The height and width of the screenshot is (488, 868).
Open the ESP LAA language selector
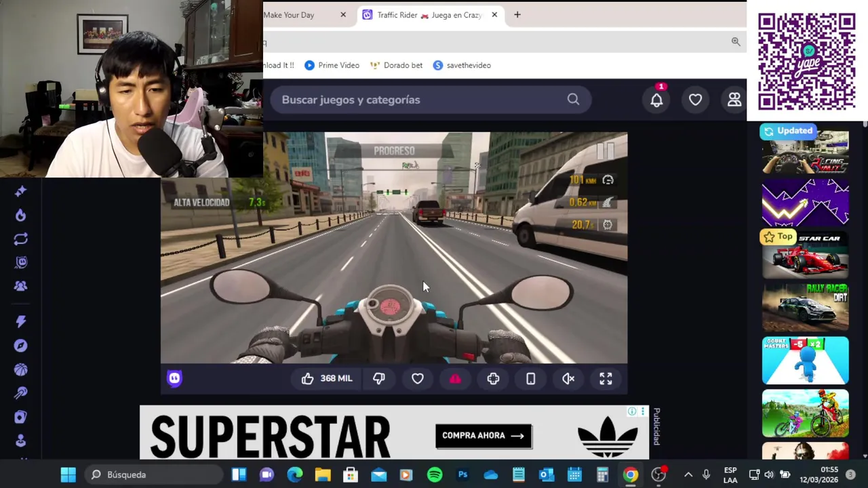coord(730,474)
